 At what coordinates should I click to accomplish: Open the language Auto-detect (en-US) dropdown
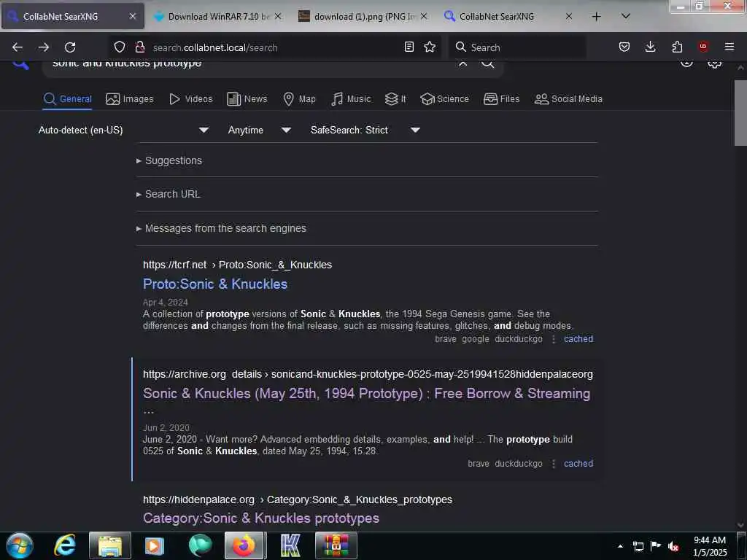pos(123,130)
